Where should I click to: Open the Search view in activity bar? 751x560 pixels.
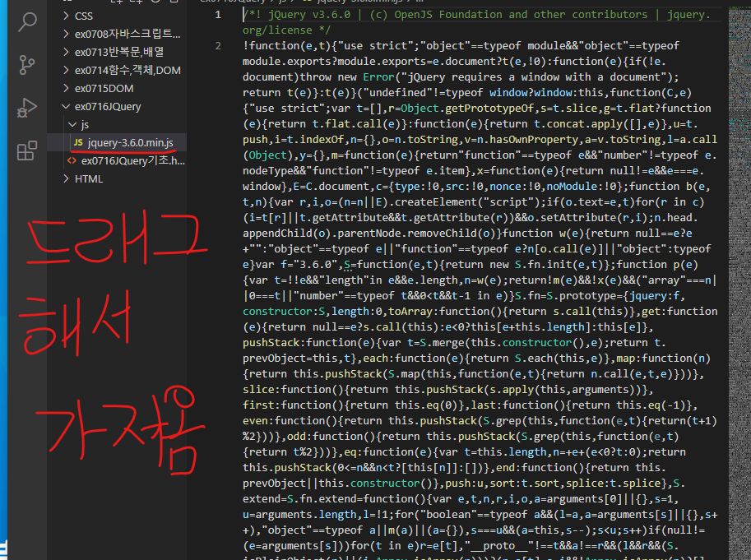27,22
